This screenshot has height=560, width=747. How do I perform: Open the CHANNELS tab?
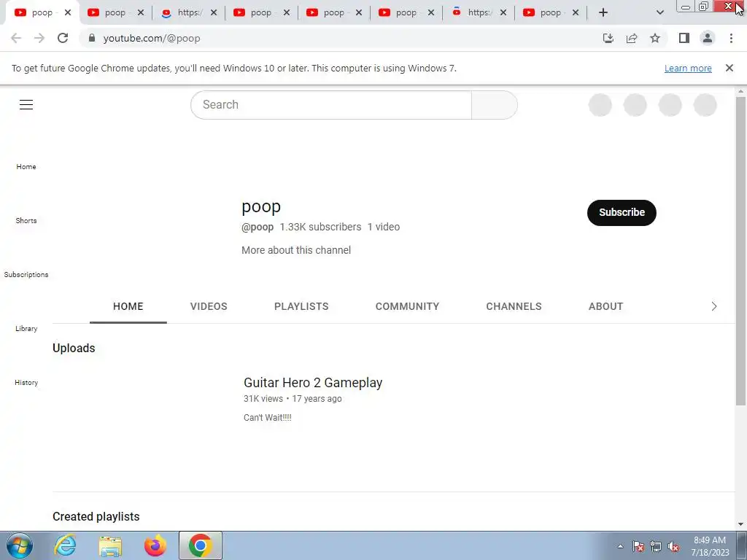[514, 306]
